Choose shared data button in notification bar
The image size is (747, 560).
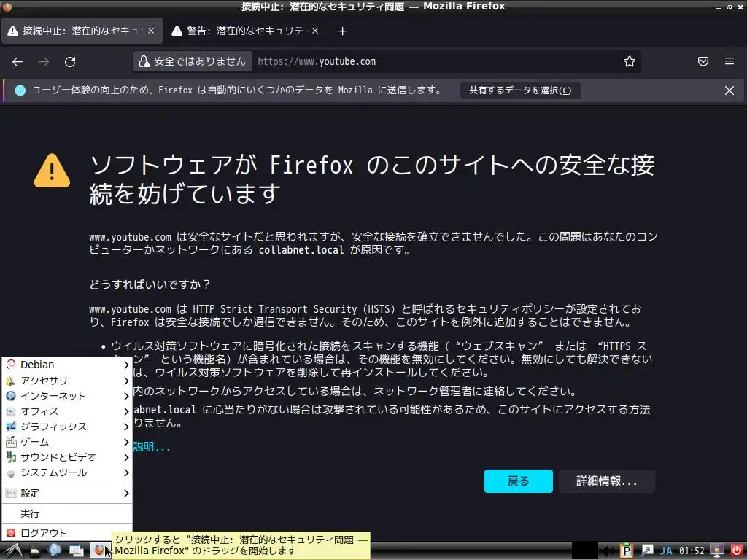(519, 90)
